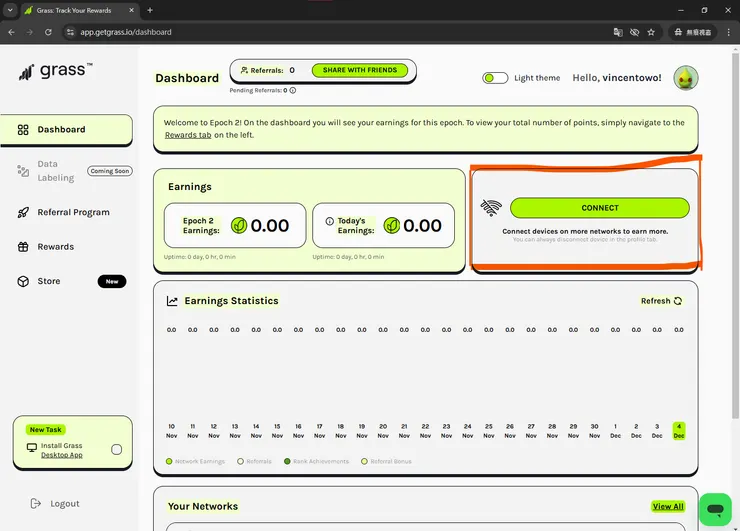This screenshot has height=531, width=740.
Task: Click the Dashboard grid icon
Action: click(23, 130)
